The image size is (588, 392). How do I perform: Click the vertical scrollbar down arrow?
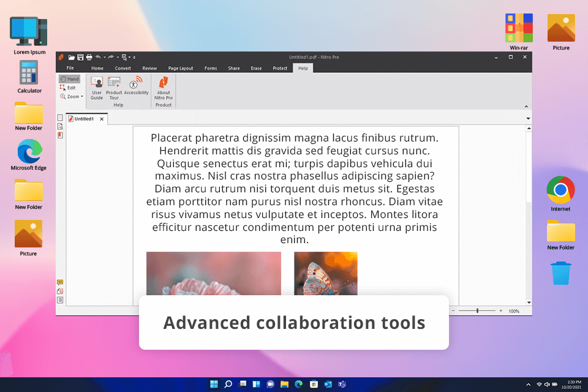pos(529,303)
